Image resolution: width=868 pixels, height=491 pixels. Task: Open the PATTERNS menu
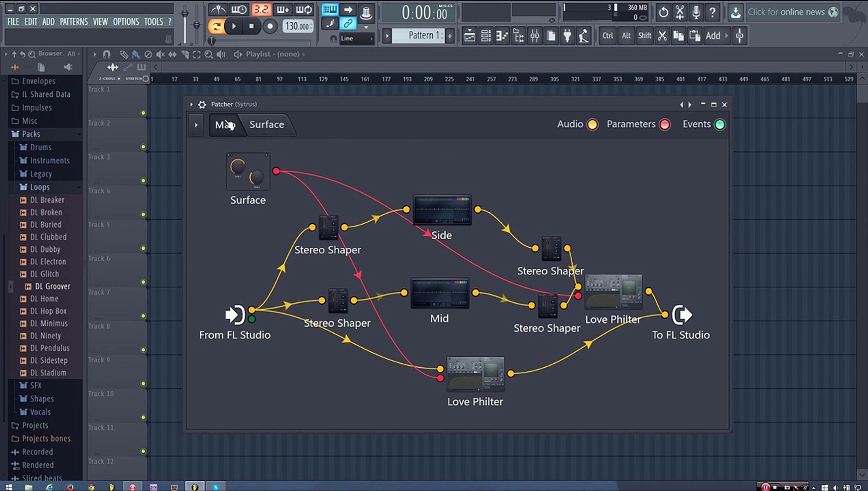pyautogui.click(x=74, y=22)
